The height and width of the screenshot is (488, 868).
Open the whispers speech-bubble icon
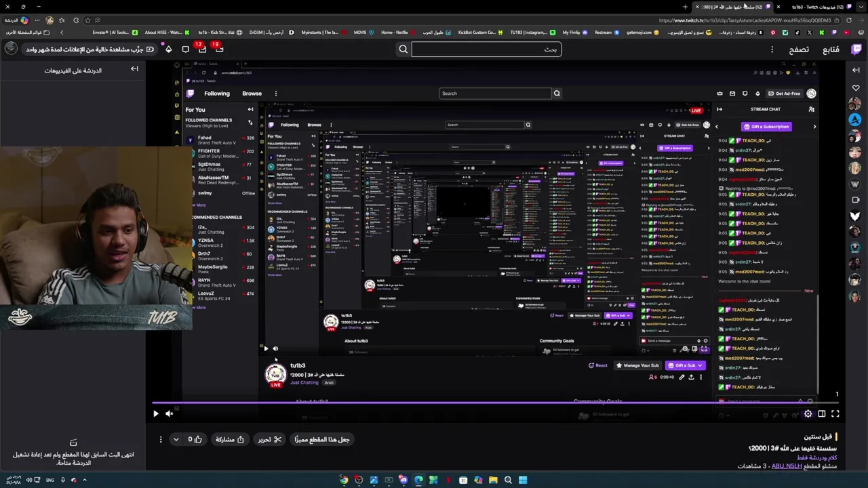(185, 49)
